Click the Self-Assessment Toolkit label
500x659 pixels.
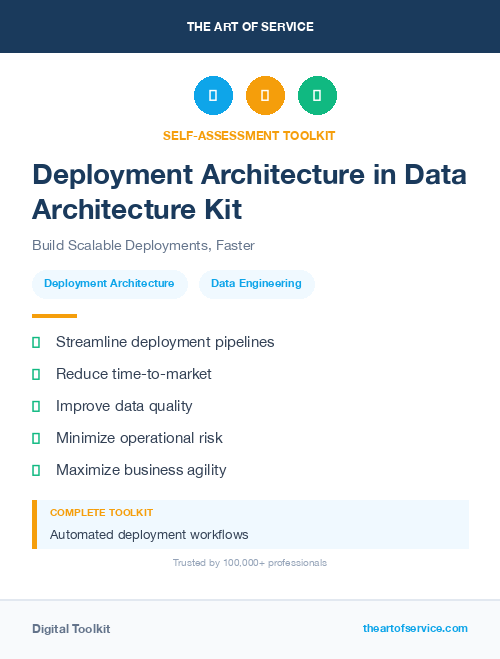pos(249,136)
